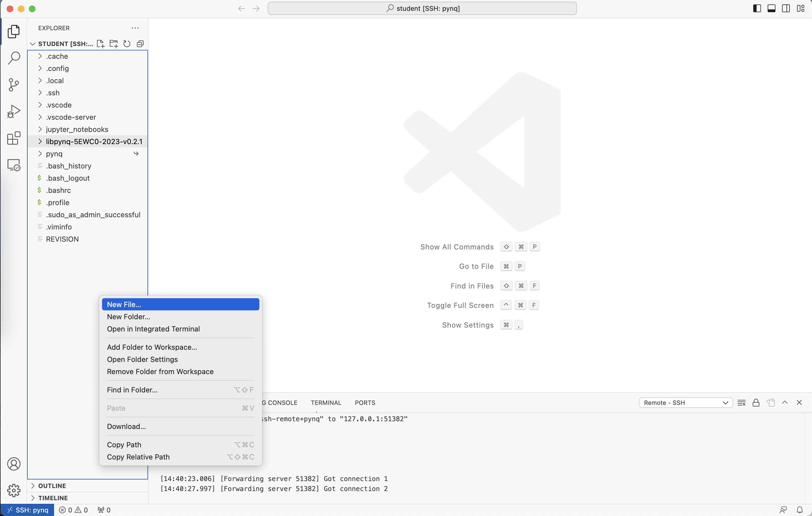Open the Manage gear icon
Image resolution: width=812 pixels, height=516 pixels.
[14, 491]
